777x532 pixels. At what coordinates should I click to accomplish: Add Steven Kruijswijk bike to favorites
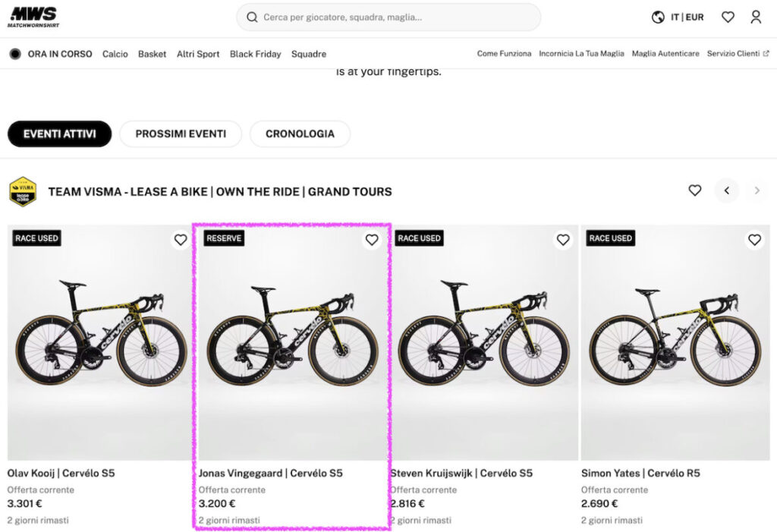[563, 240]
